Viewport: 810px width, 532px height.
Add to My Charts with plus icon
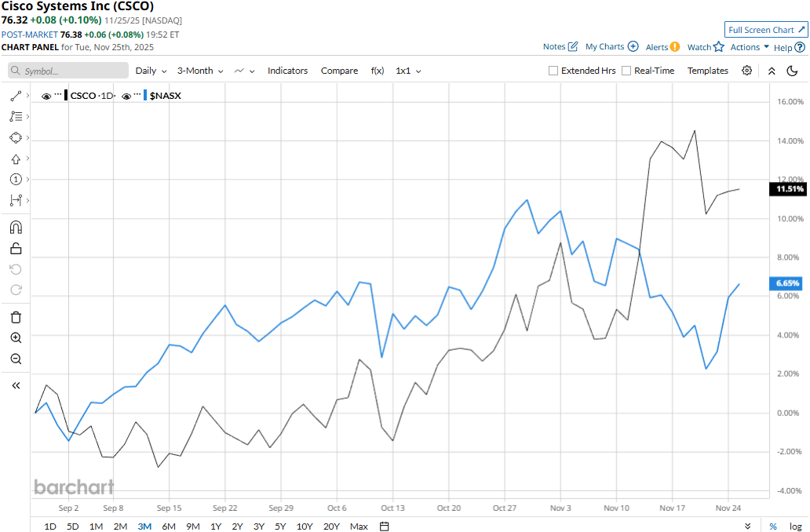click(x=633, y=46)
